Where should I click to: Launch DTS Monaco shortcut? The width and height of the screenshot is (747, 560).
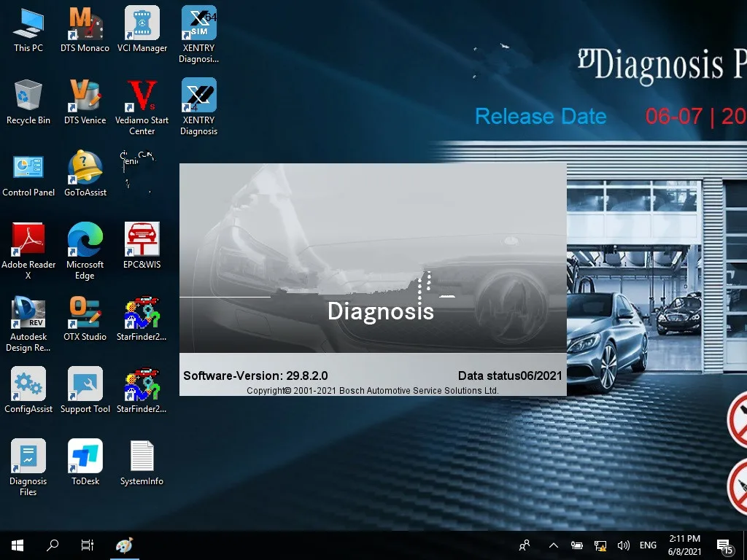click(x=85, y=29)
